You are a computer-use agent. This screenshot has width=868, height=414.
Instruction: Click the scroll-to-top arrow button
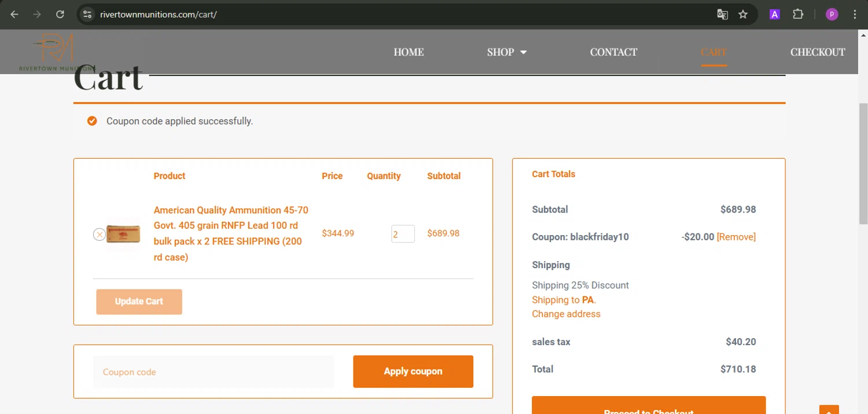click(x=829, y=409)
